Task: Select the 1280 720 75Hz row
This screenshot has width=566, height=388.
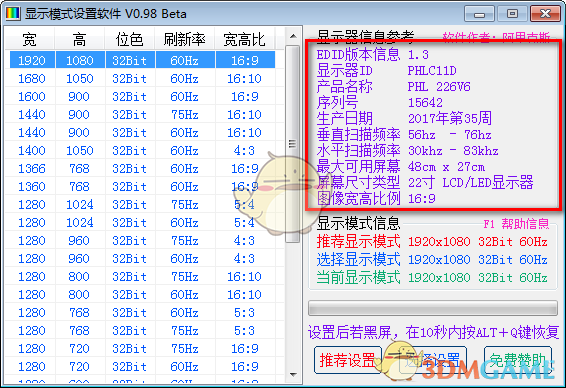Action: 142,349
